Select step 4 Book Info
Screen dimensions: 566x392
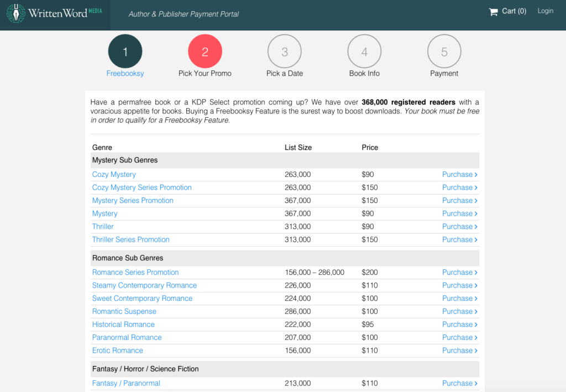(x=364, y=51)
